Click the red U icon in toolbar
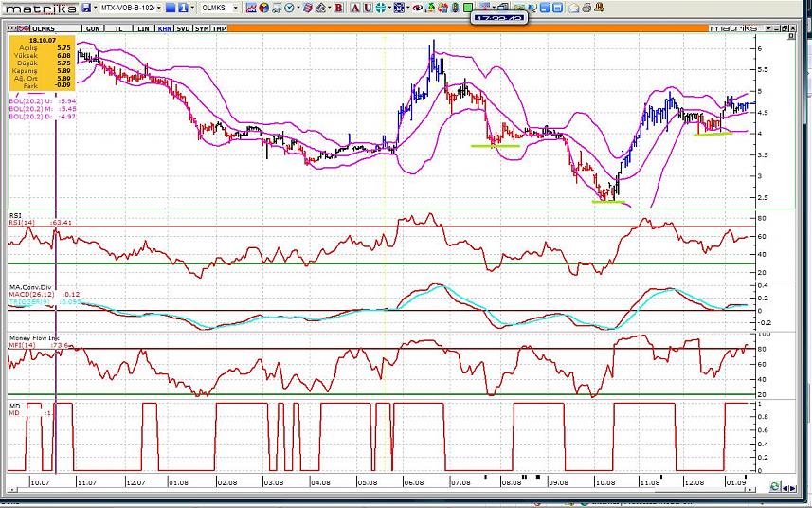This screenshot has height=508, width=812. click(x=366, y=8)
